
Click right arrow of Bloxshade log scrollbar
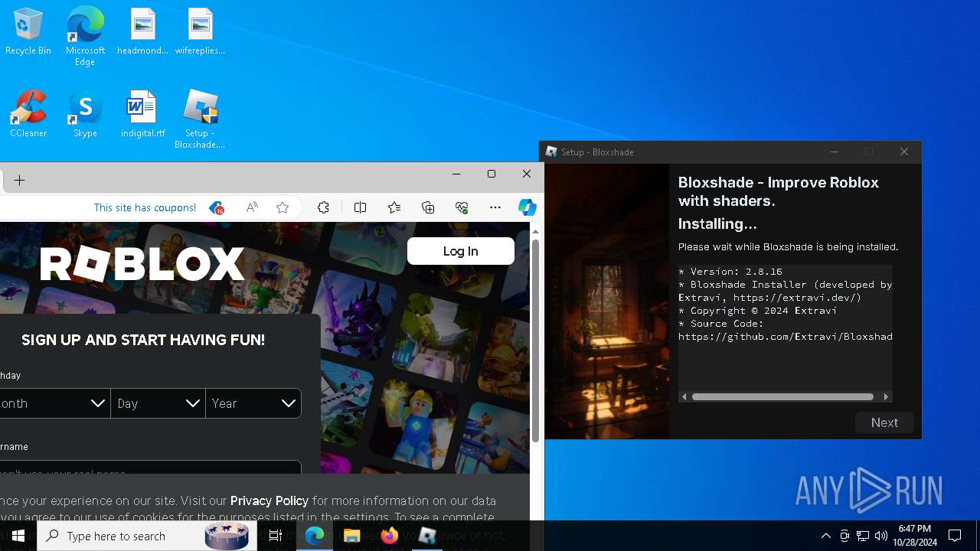pos(886,396)
